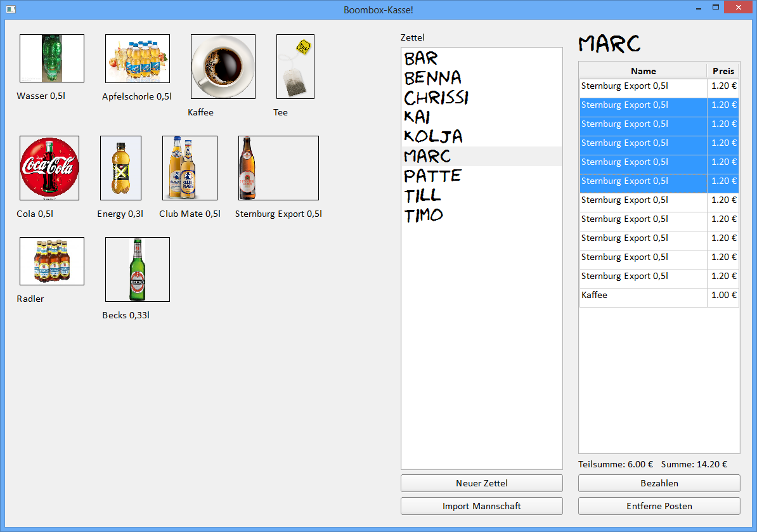This screenshot has height=532, width=757.
Task: Click the Wasser 0,5l label
Action: [41, 96]
